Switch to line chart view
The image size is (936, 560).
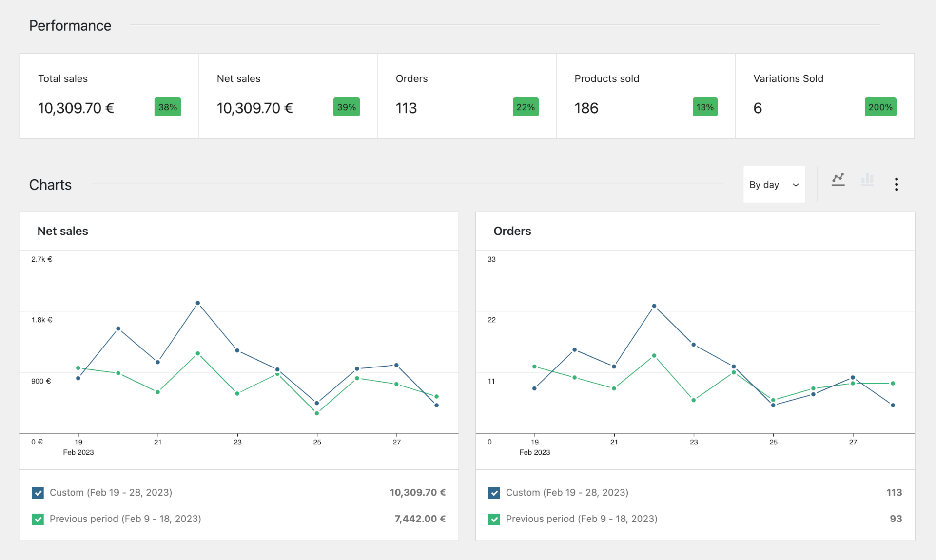pos(838,179)
